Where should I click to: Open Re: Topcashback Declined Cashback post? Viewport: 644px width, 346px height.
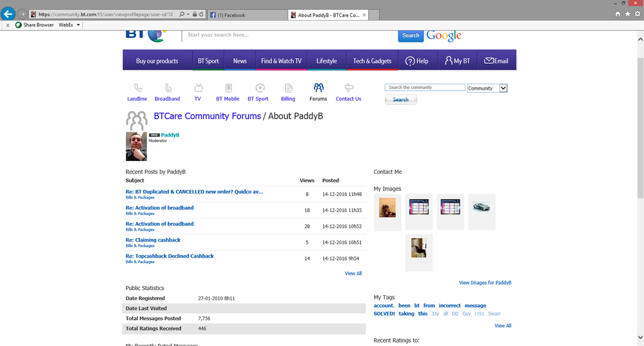pos(170,256)
